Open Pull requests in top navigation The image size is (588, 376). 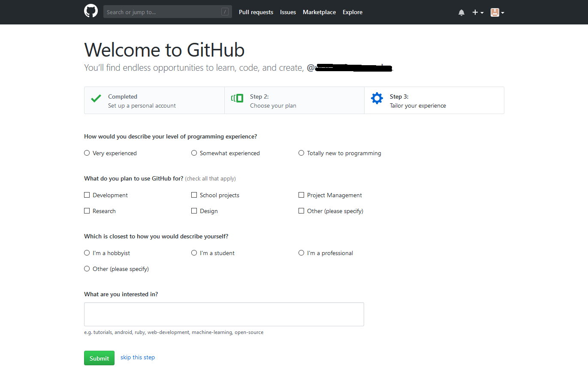[256, 12]
